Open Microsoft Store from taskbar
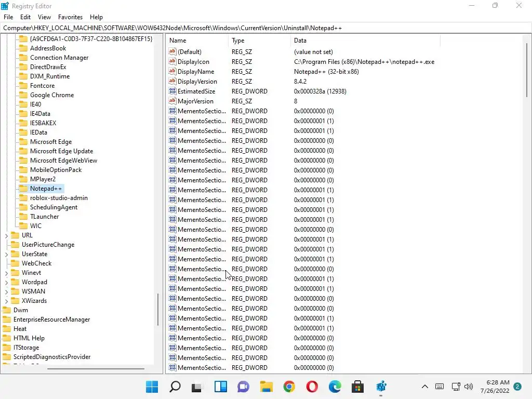This screenshot has height=399, width=532. click(x=357, y=387)
